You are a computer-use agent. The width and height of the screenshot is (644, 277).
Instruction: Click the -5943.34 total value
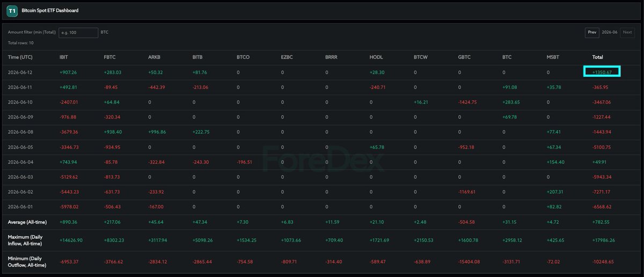pyautogui.click(x=602, y=177)
